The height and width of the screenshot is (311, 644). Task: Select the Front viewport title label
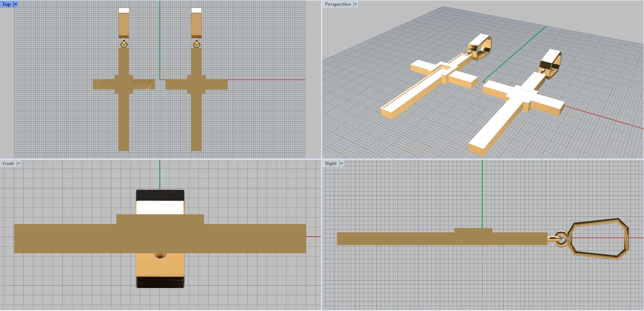click(x=8, y=164)
